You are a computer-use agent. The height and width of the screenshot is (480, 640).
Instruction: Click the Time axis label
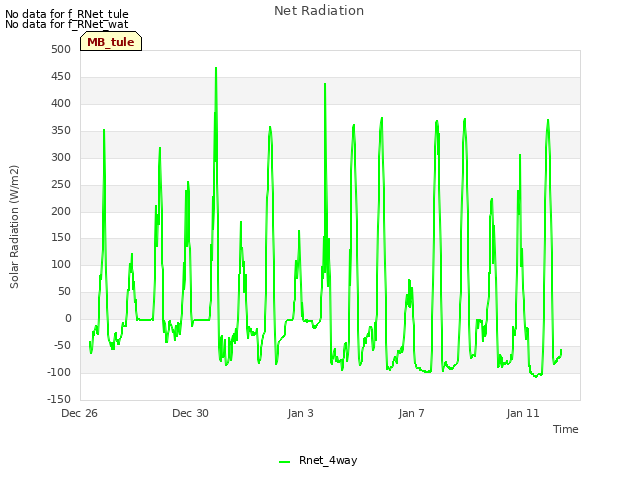pos(565,429)
